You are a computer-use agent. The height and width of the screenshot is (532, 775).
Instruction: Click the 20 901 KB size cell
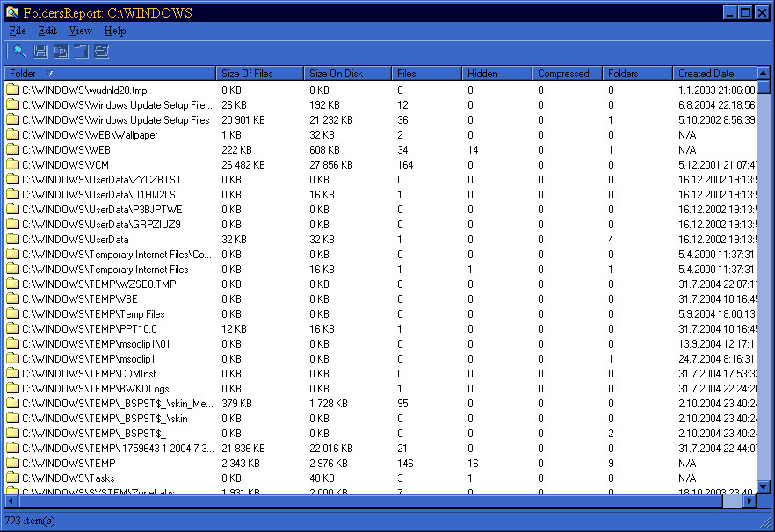click(x=243, y=120)
